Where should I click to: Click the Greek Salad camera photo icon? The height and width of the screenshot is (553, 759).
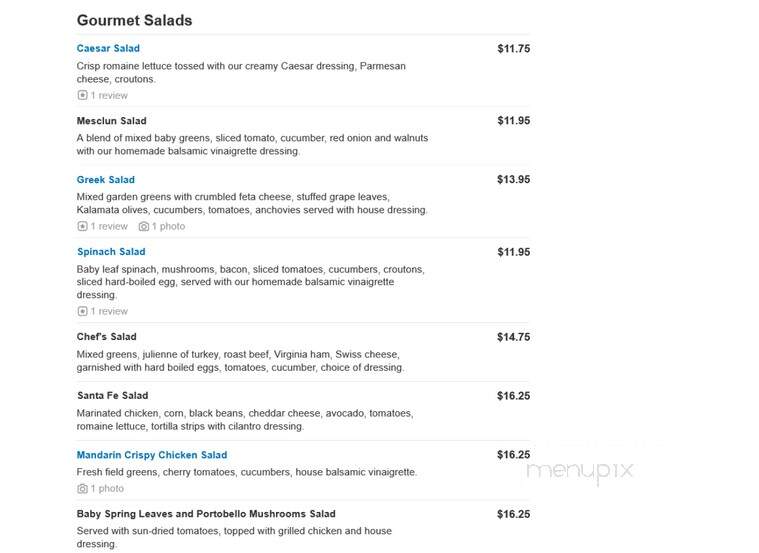pyautogui.click(x=144, y=226)
